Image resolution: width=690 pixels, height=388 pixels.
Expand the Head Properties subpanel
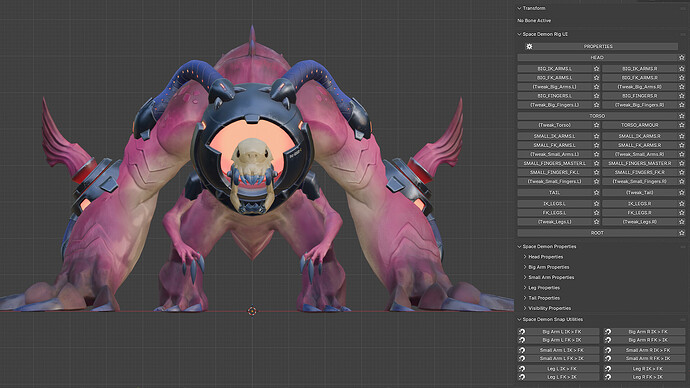[545, 257]
